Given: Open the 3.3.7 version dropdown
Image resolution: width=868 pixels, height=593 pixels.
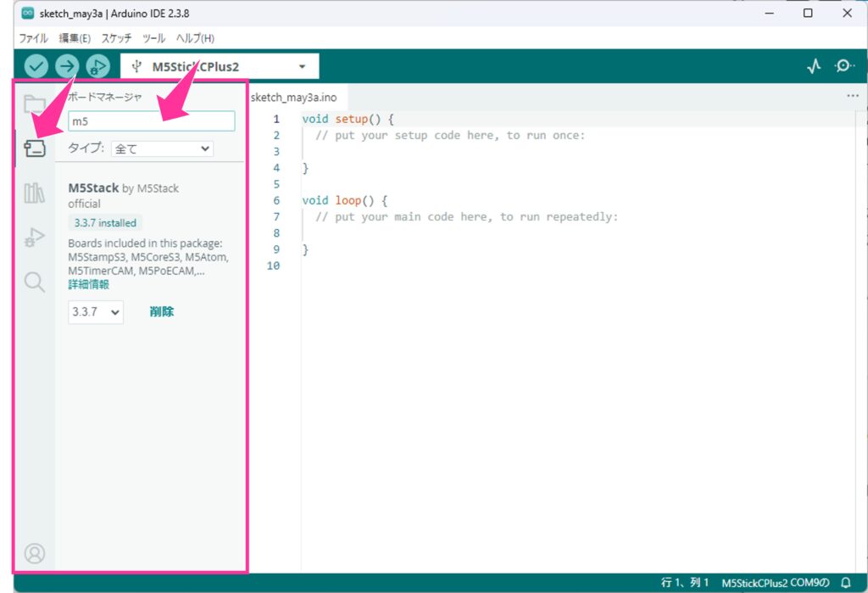Looking at the screenshot, I should pos(96,312).
